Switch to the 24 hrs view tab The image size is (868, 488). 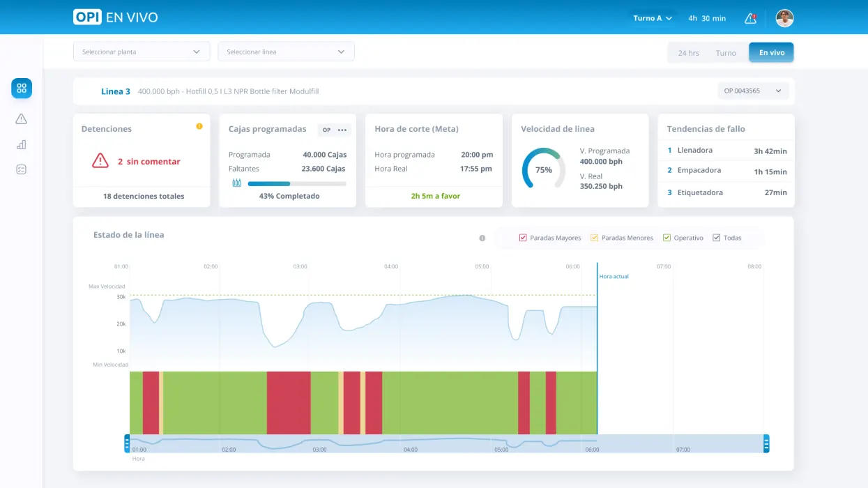tap(688, 53)
